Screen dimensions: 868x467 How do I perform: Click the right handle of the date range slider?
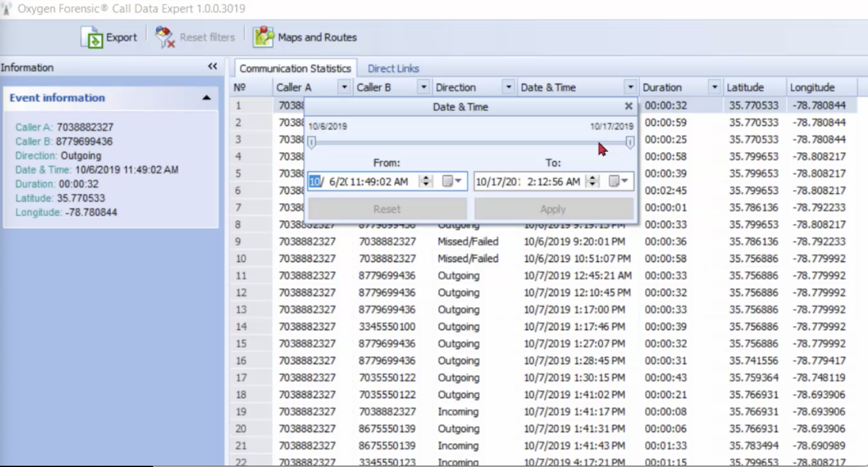[x=629, y=142]
